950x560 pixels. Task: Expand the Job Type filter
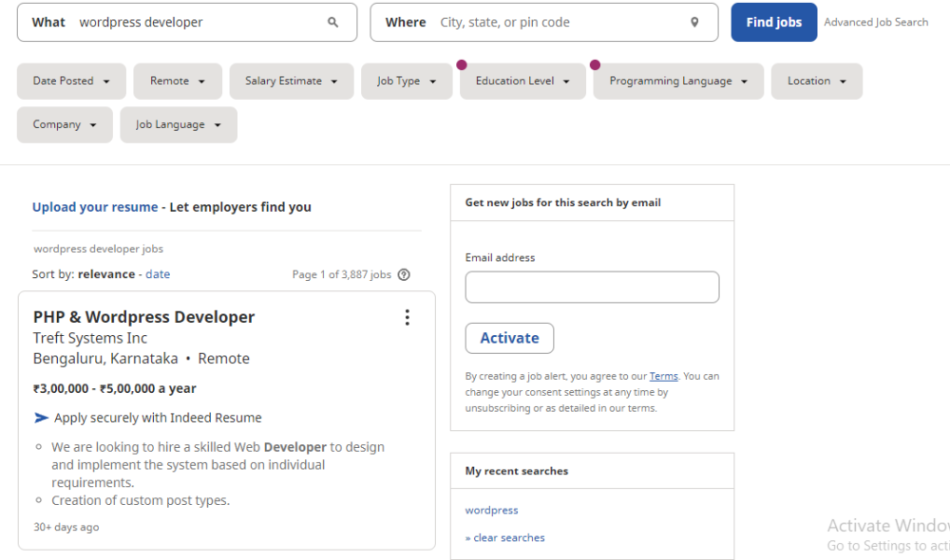point(407,81)
